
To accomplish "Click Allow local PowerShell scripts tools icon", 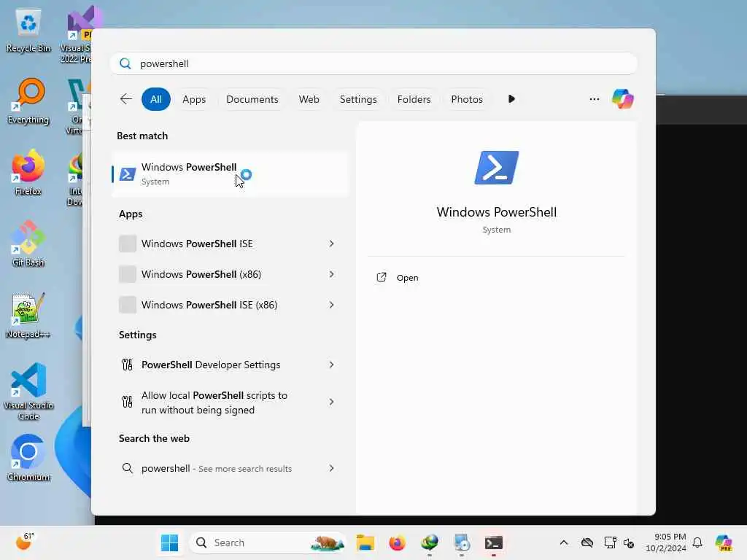I will click(127, 402).
